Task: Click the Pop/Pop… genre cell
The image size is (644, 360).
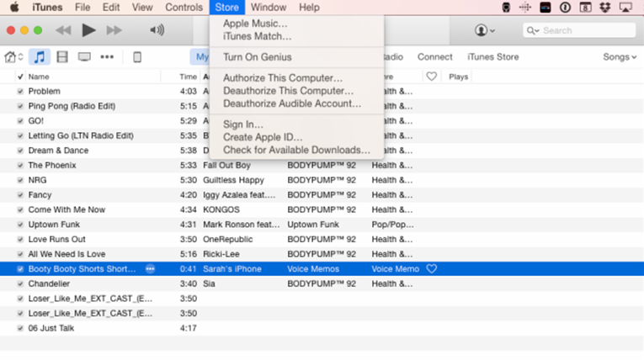Action: 392,225
